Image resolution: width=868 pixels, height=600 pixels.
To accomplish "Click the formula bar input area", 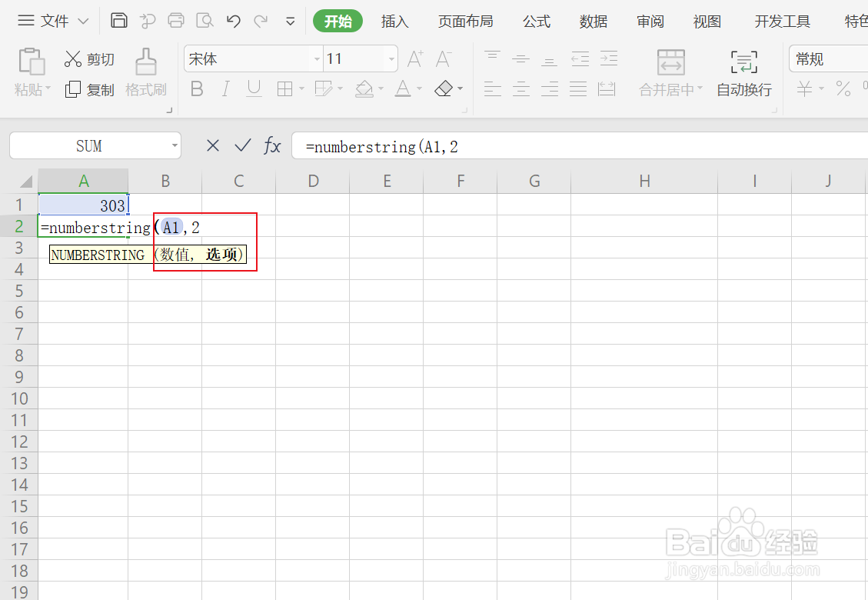I will pyautogui.click(x=461, y=146).
